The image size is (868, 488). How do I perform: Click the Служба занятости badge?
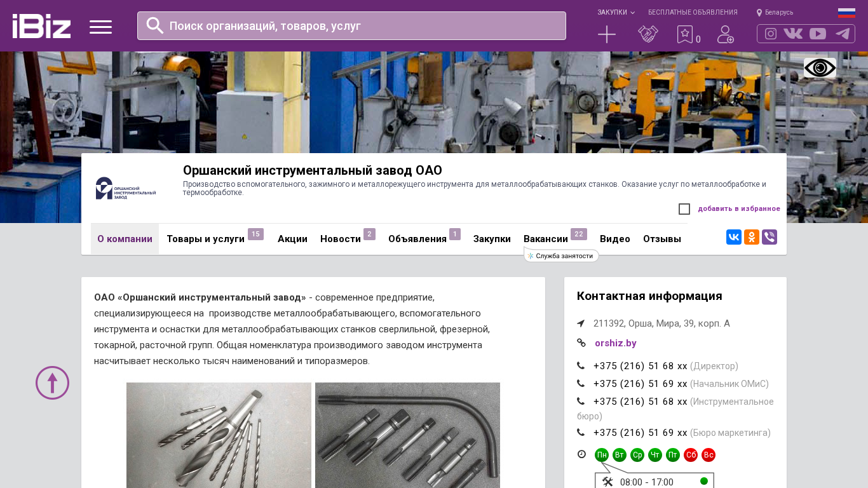(x=561, y=256)
